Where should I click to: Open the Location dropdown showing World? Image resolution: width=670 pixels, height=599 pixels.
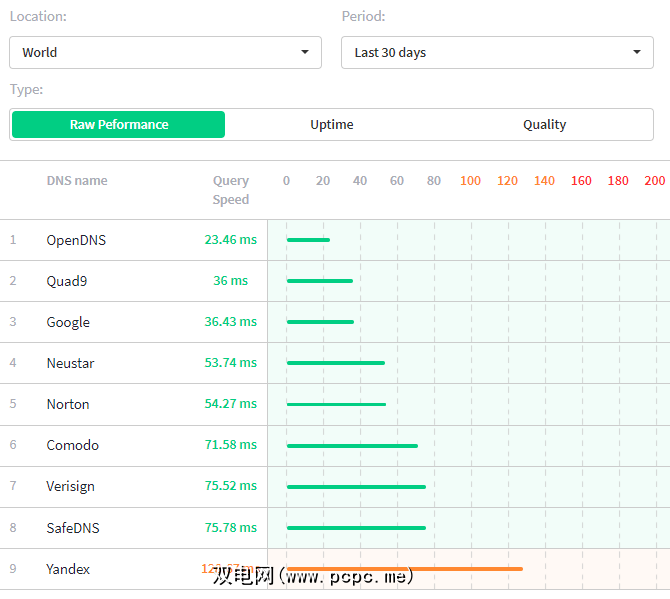(x=165, y=53)
